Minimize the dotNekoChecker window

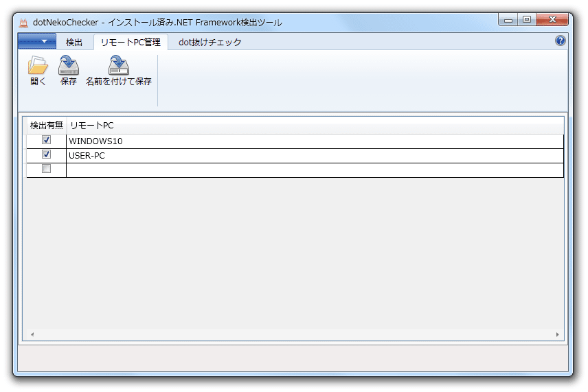pos(508,19)
